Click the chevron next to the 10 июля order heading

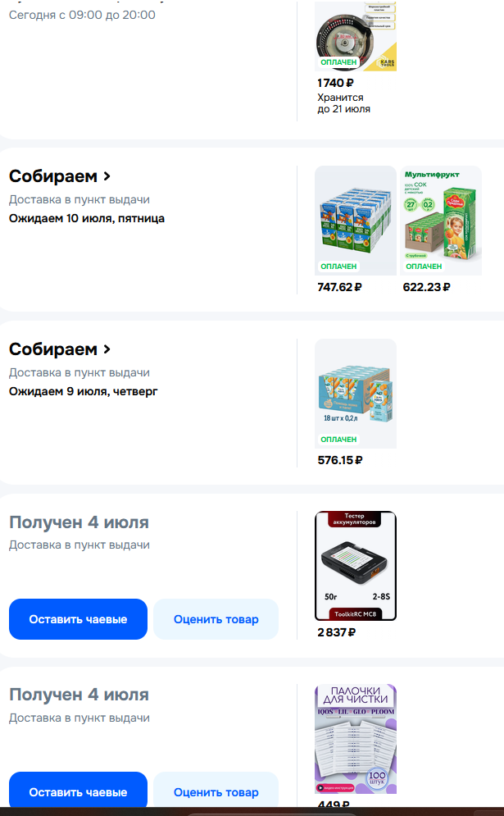click(x=107, y=177)
